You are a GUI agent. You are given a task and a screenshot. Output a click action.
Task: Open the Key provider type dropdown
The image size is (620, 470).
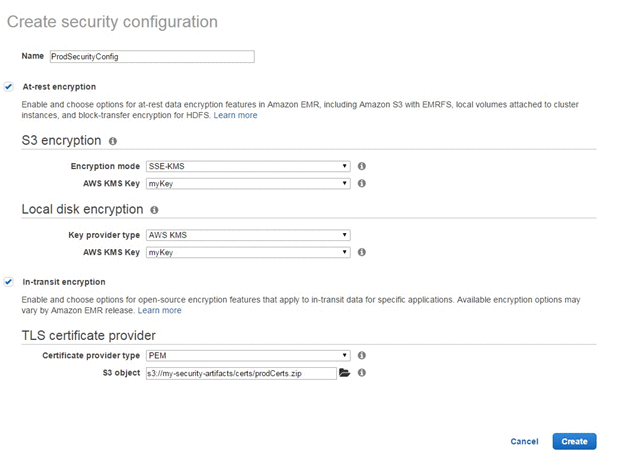pos(248,235)
